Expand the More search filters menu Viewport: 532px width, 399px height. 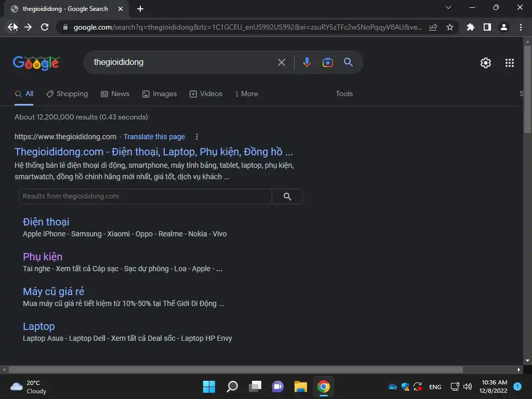click(x=247, y=94)
